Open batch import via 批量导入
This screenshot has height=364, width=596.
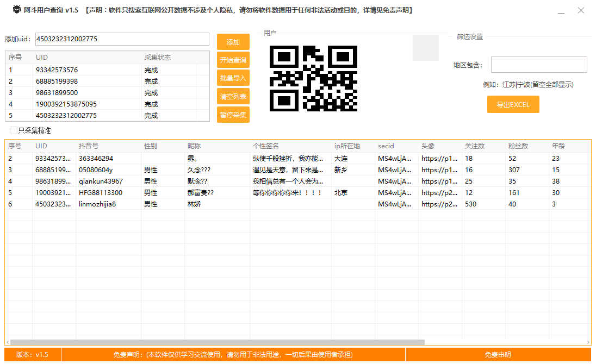tap(233, 78)
